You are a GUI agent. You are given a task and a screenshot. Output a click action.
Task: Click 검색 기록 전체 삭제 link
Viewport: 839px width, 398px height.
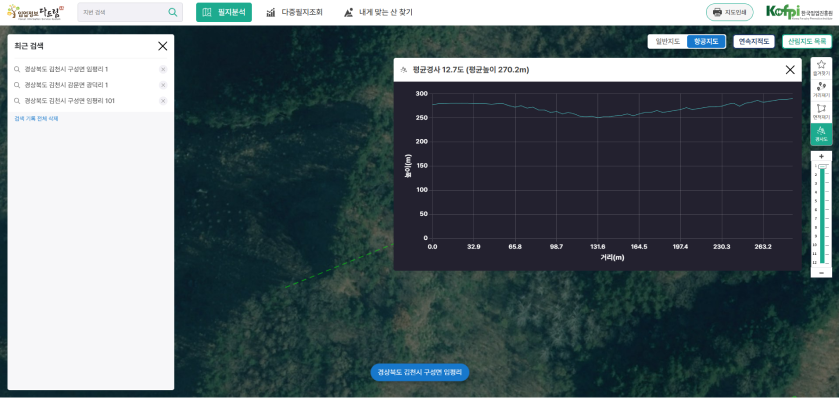[36, 118]
